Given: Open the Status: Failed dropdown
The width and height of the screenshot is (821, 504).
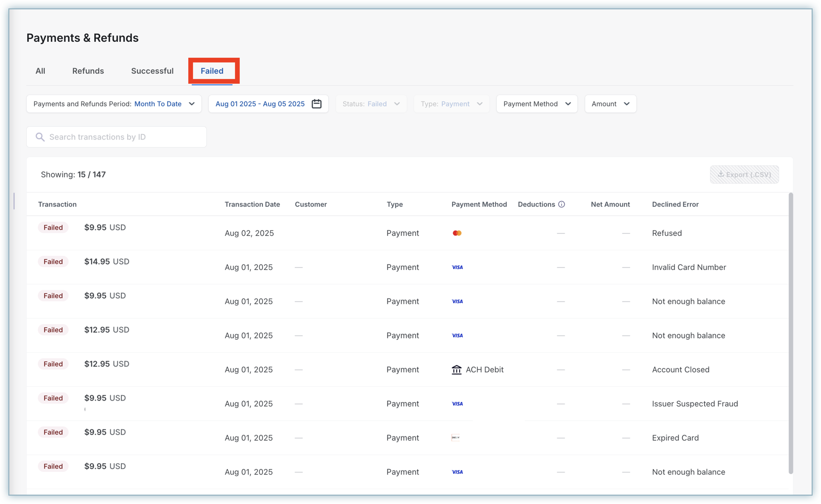Looking at the screenshot, I should click(371, 104).
